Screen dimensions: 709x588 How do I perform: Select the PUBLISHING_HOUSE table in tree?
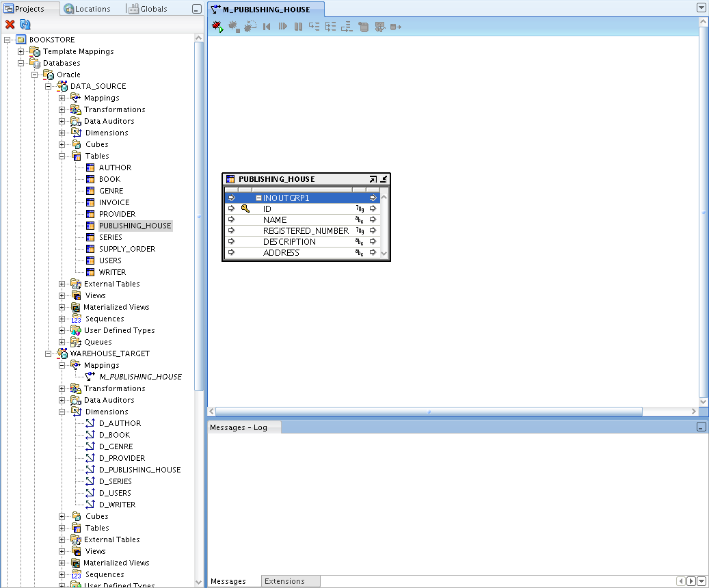coord(135,226)
